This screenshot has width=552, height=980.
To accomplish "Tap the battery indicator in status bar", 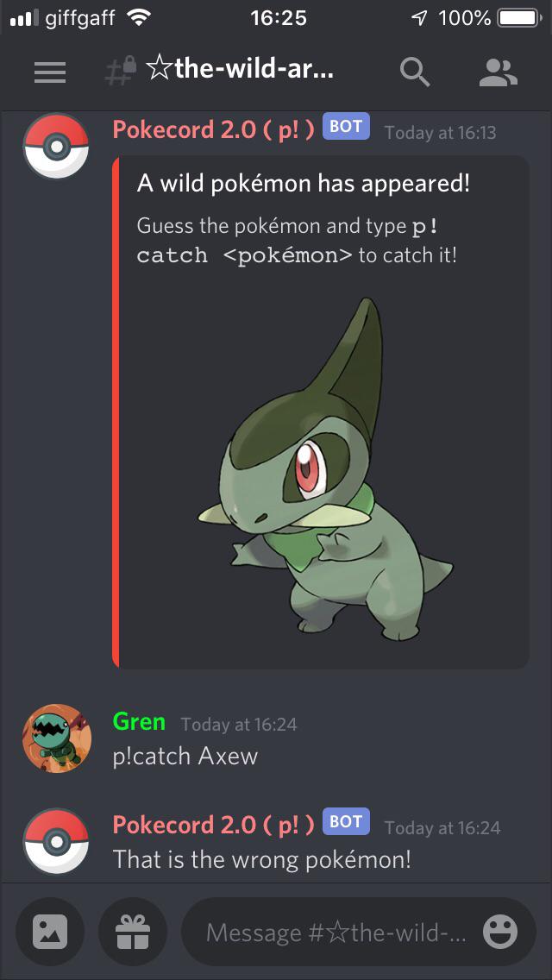I will (x=519, y=18).
